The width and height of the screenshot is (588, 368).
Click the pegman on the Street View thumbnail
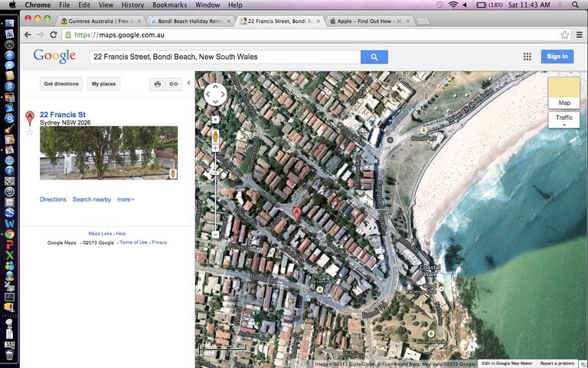tap(173, 173)
